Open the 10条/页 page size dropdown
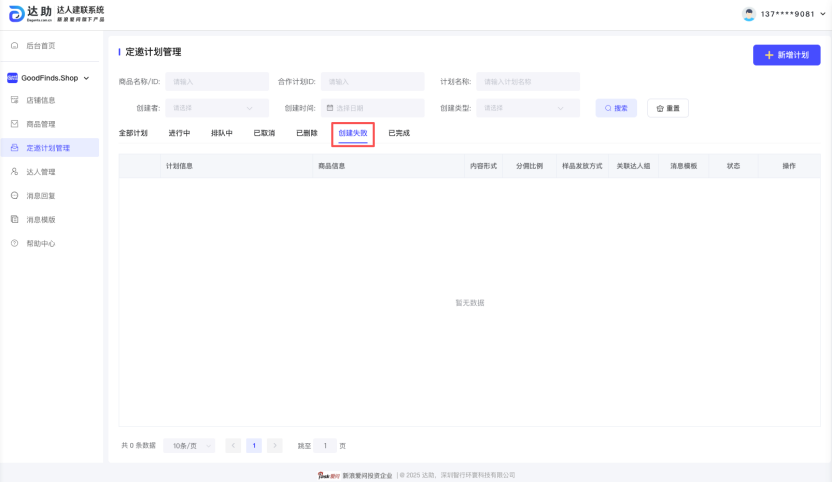The image size is (832, 482). 189,445
